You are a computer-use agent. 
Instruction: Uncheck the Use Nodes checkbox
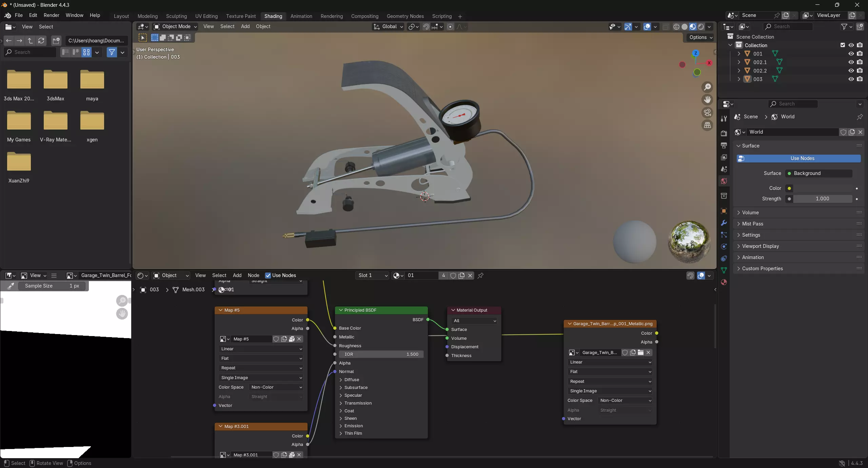pyautogui.click(x=268, y=275)
